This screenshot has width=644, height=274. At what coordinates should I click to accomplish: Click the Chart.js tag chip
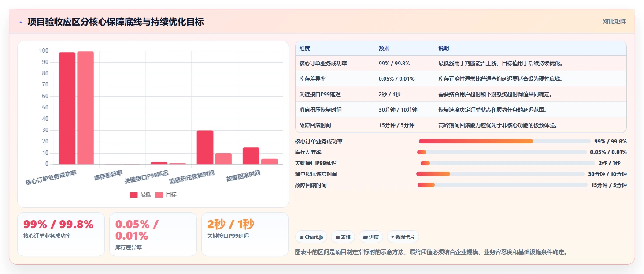click(x=311, y=237)
